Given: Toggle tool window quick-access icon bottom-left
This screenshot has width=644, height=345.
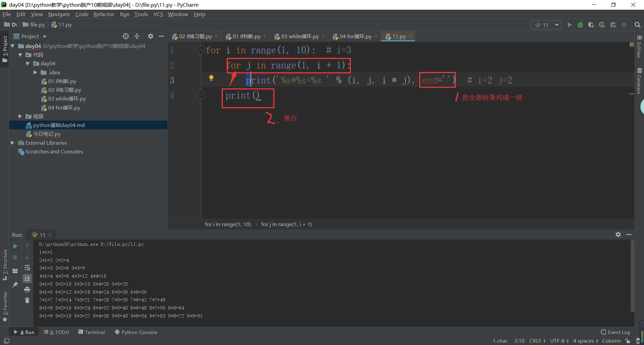Looking at the screenshot, I should pos(6,341).
